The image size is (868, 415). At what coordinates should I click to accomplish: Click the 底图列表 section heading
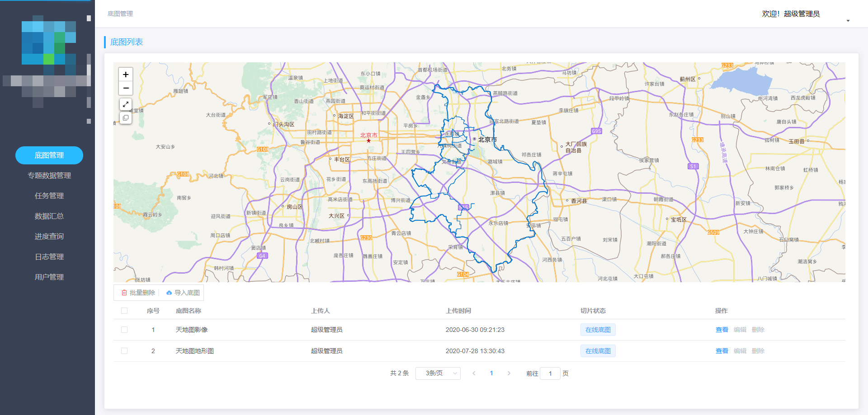(x=127, y=42)
